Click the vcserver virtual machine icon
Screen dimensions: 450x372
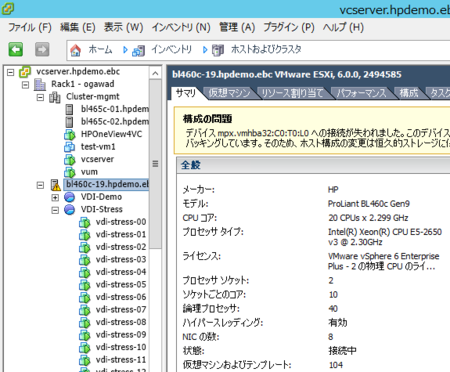point(69,160)
